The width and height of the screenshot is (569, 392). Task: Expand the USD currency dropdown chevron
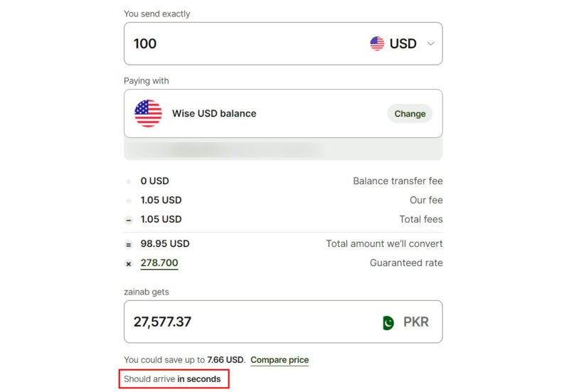point(430,43)
